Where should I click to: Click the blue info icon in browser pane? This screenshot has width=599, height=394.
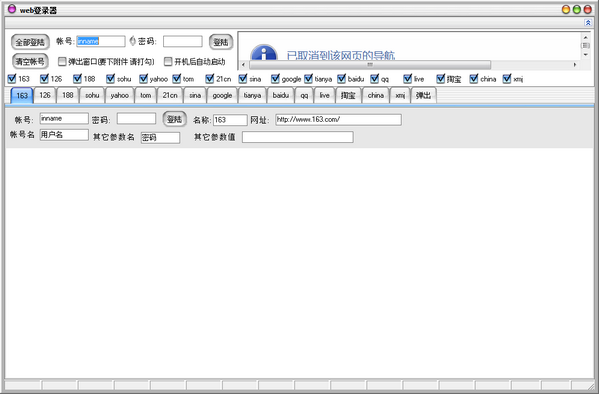[x=264, y=53]
